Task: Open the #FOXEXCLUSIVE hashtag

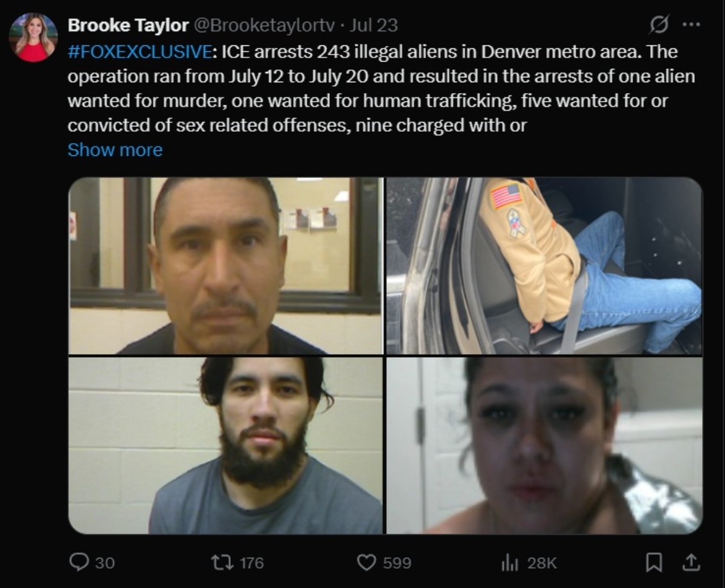Action: click(x=140, y=51)
